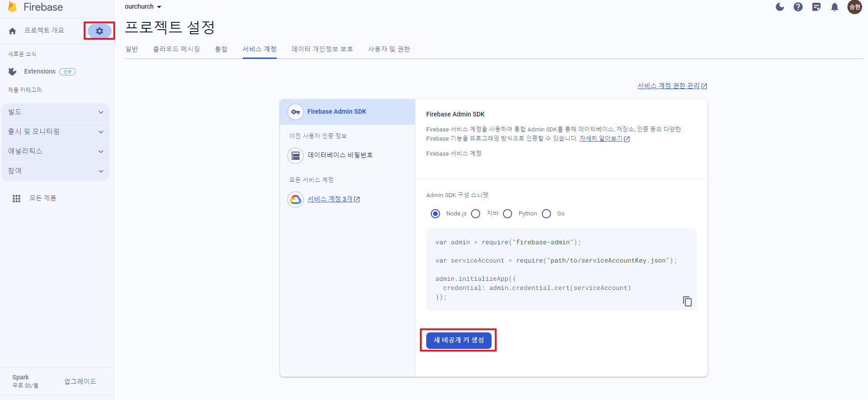This screenshot has width=868, height=400.
Task: Click the database secrets storage icon
Action: pos(296,156)
